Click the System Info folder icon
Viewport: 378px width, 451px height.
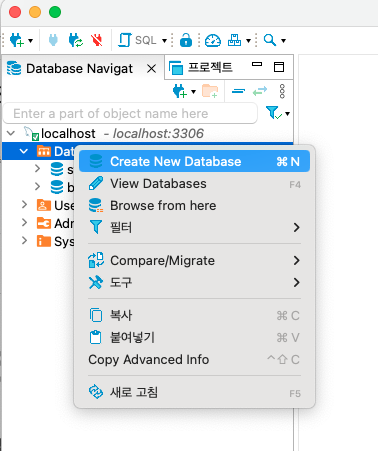pos(44,241)
